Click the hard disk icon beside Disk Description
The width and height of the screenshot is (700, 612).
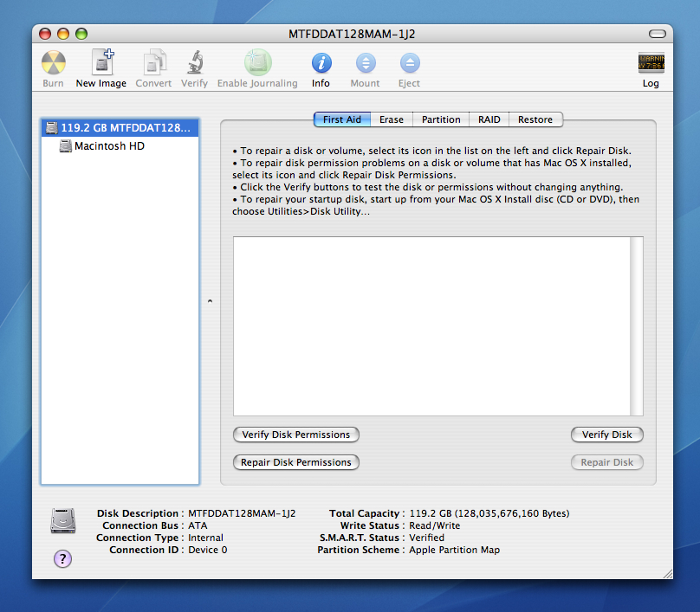pos(63,520)
